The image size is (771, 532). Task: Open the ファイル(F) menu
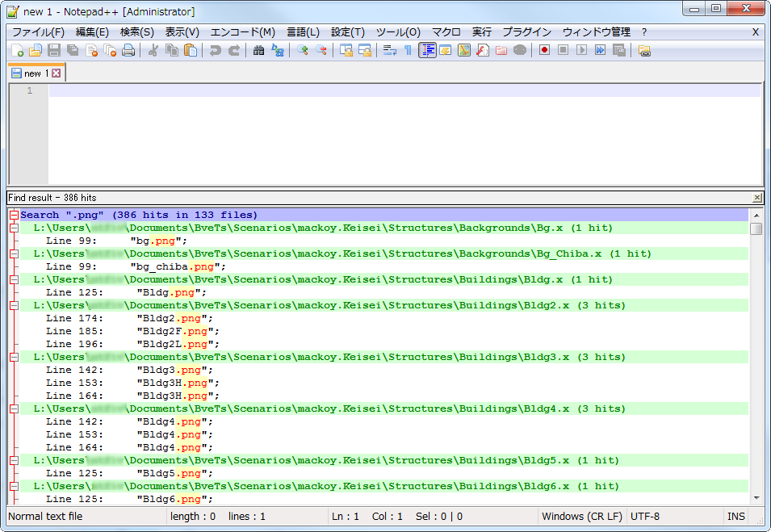[x=38, y=32]
